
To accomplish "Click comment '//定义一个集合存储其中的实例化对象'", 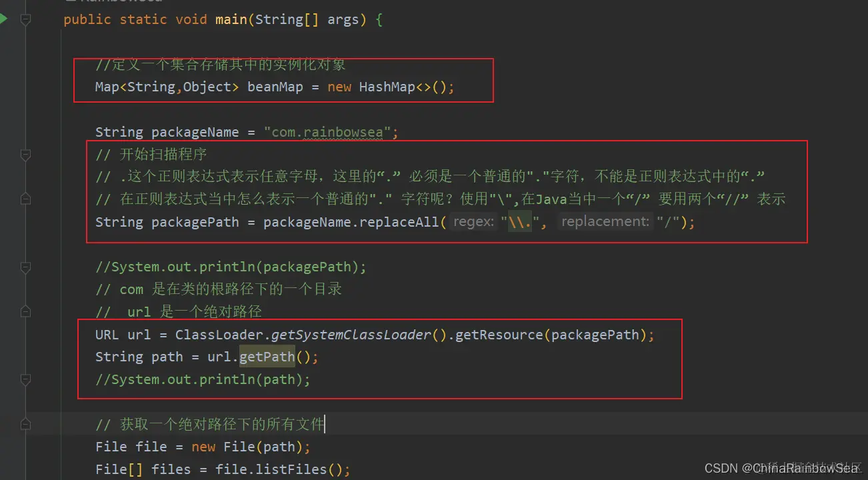I will [221, 65].
